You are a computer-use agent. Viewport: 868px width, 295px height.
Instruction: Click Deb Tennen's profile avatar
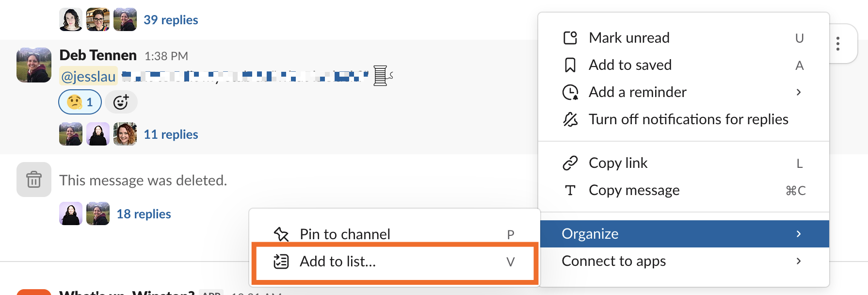pyautogui.click(x=34, y=65)
